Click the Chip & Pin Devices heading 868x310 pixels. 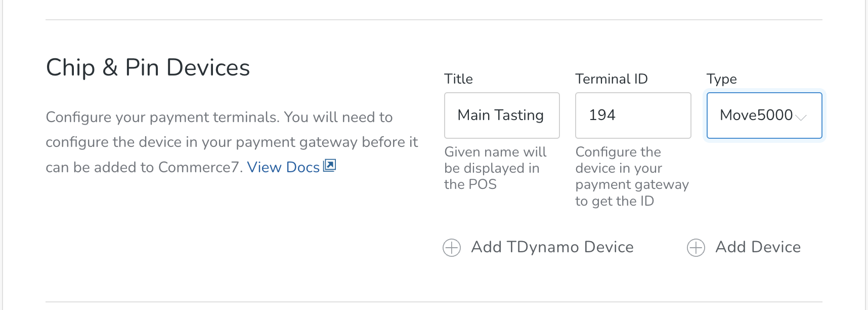point(148,68)
